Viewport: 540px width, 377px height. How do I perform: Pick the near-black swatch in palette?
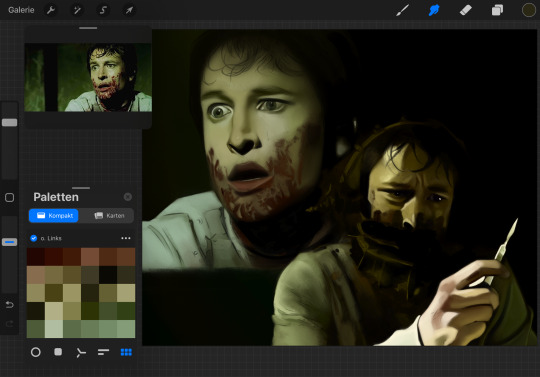[x=108, y=275]
